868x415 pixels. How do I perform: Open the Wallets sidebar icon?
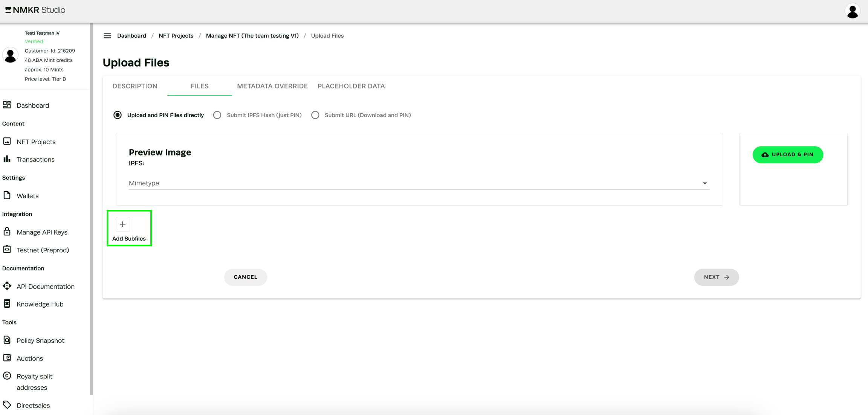point(7,195)
